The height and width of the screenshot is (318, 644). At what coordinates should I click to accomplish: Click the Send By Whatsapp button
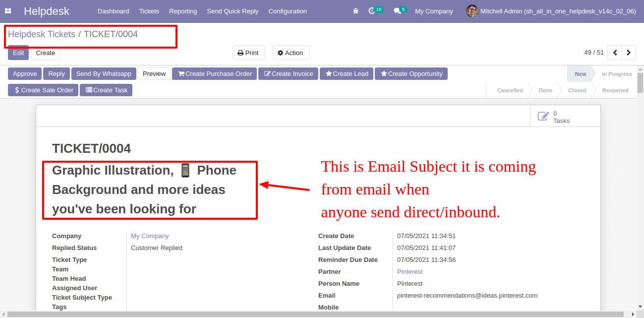[104, 74]
